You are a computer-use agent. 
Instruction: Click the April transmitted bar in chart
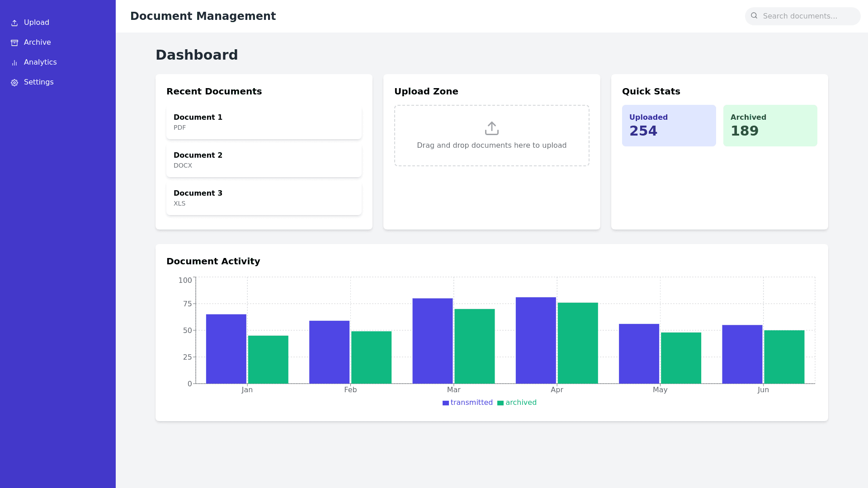click(x=535, y=341)
